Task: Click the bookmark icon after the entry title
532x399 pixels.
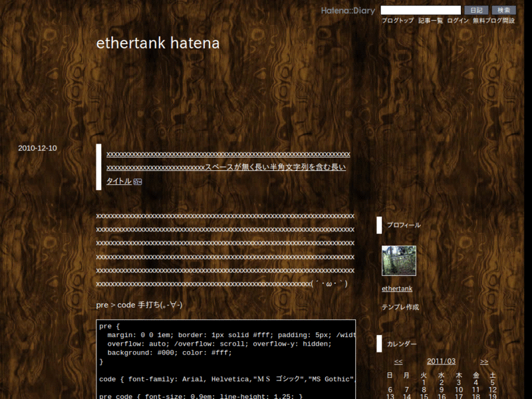Action: click(138, 182)
